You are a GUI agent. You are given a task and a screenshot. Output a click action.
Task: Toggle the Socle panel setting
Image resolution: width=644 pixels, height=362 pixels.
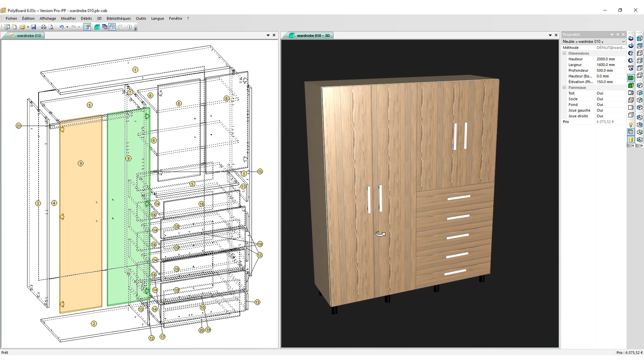tap(600, 99)
